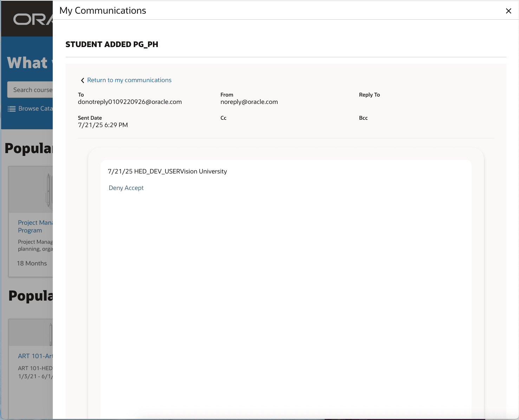
Task: Click the Deny link in message
Action: click(116, 188)
